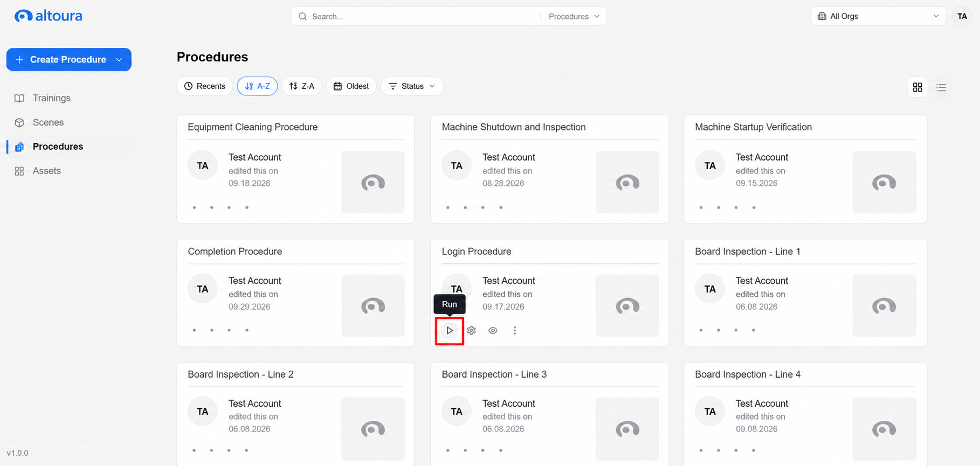Click the TA avatar on Machine Shutdown card
Image resolution: width=980 pixels, height=466 pixels.
click(457, 165)
